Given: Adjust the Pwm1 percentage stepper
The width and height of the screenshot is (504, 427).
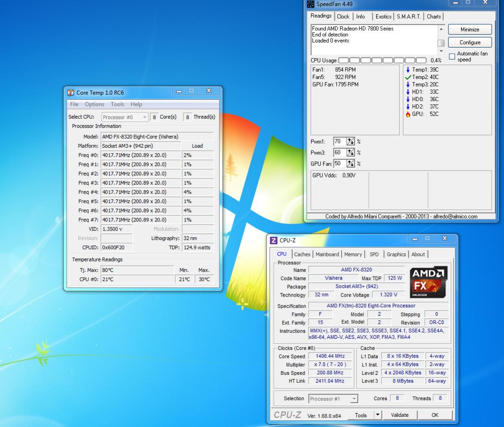Looking at the screenshot, I should click(351, 141).
